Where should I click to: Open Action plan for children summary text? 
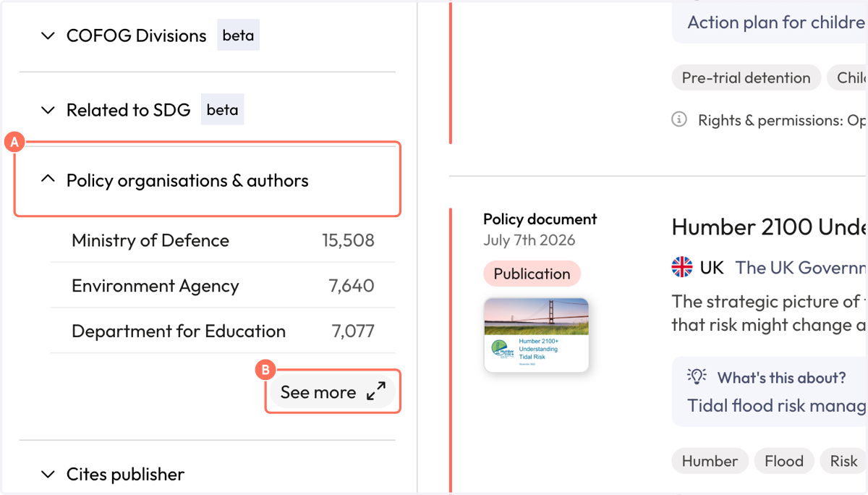(777, 22)
